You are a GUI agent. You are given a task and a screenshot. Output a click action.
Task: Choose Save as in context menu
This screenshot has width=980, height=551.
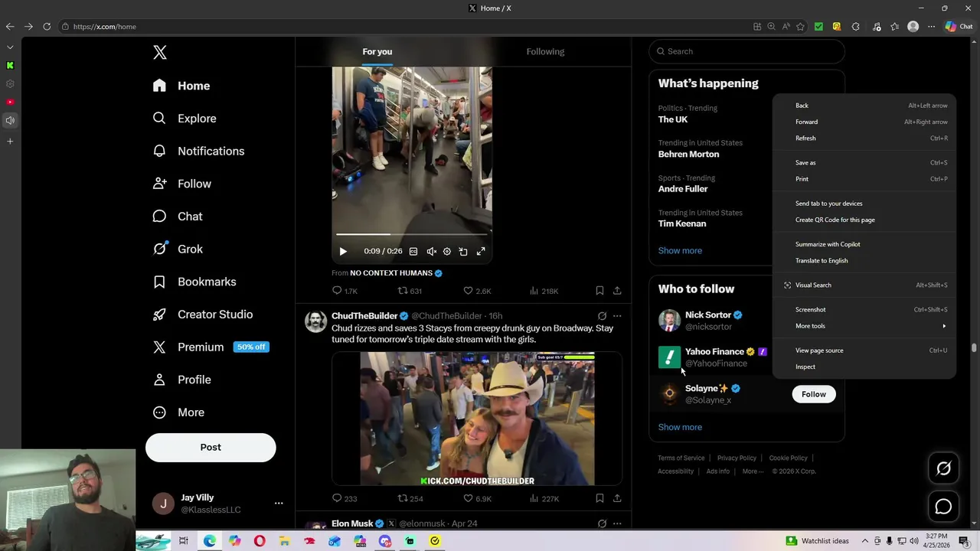pos(864,163)
